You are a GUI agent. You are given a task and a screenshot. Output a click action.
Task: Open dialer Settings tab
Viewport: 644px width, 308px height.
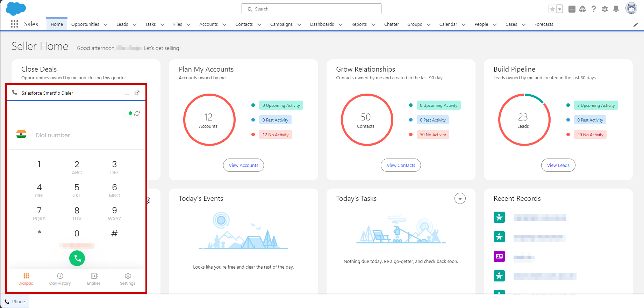coord(128,279)
